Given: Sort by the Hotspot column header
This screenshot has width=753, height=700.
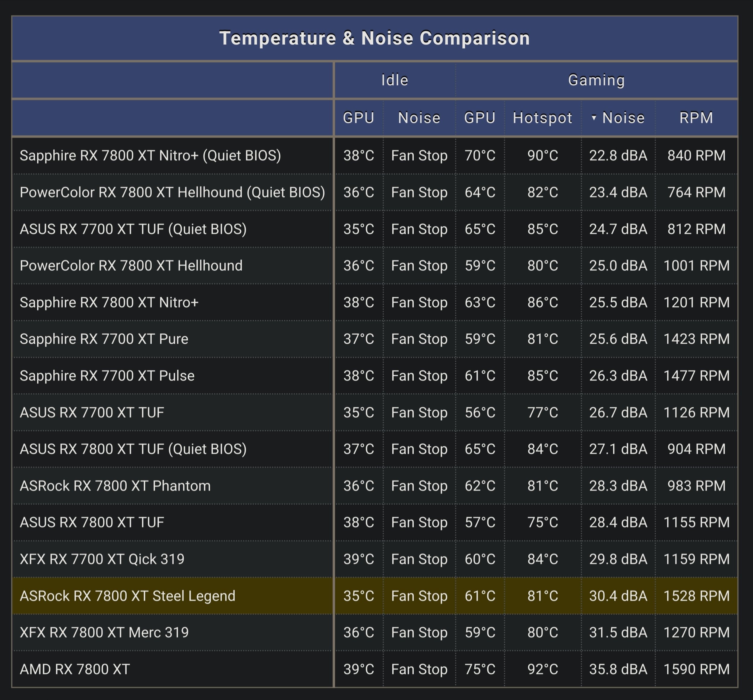Looking at the screenshot, I should pyautogui.click(x=543, y=118).
